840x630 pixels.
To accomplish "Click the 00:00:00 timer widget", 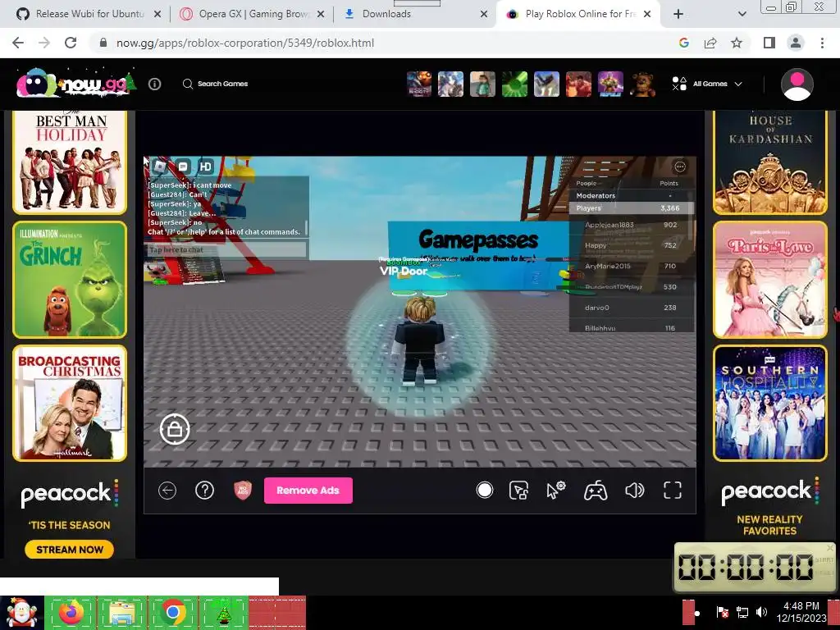I will (x=755, y=567).
